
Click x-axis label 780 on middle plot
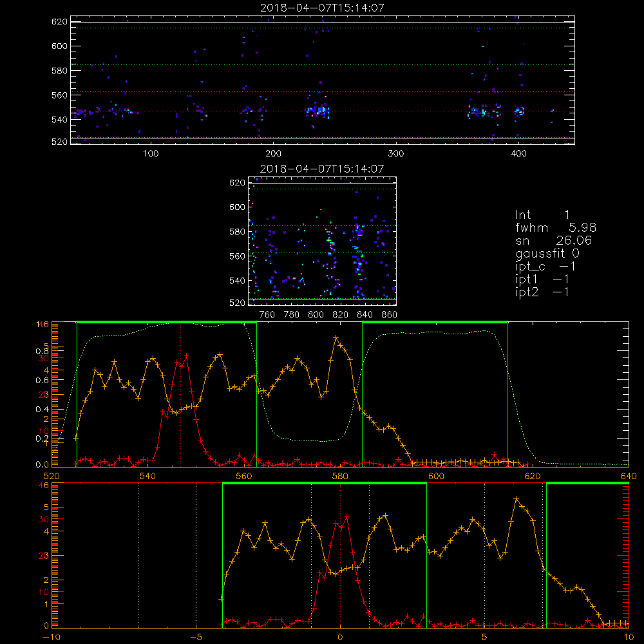coord(292,315)
